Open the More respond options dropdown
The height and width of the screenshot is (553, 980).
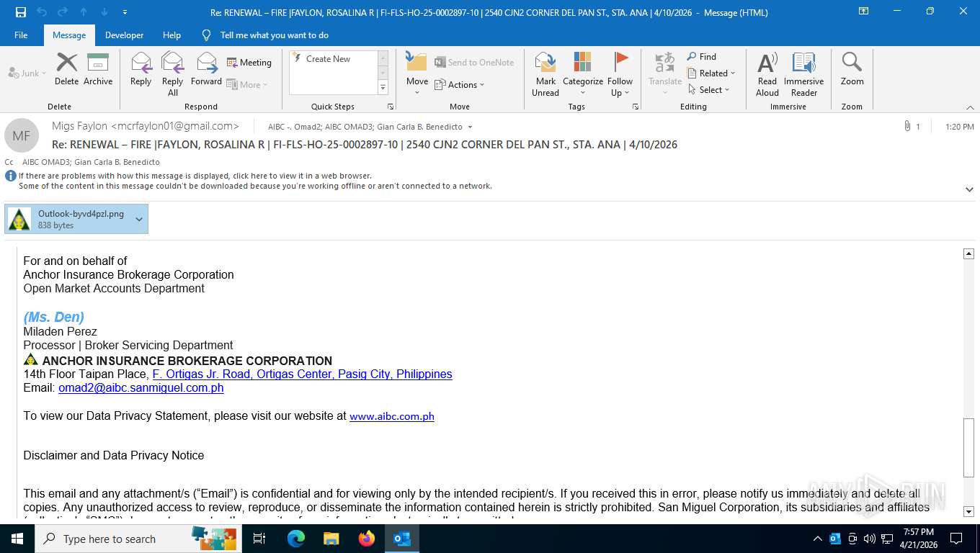(247, 84)
